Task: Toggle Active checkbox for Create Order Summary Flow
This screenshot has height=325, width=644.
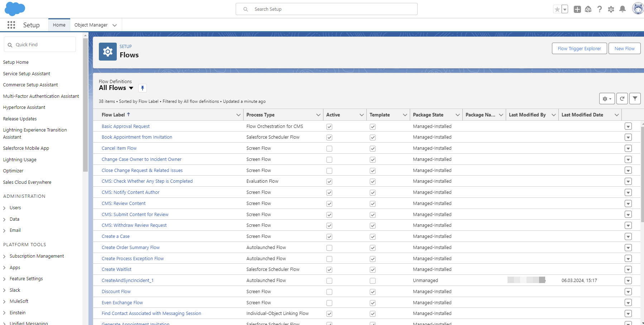Action: [329, 248]
